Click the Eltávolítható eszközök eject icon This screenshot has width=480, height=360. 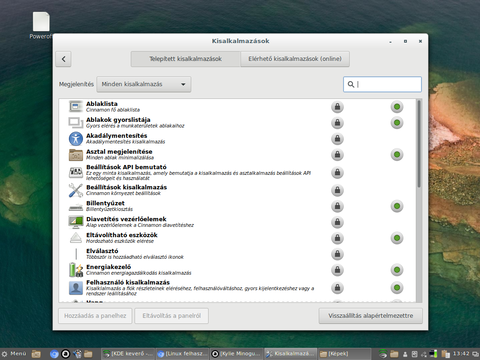[x=76, y=238]
